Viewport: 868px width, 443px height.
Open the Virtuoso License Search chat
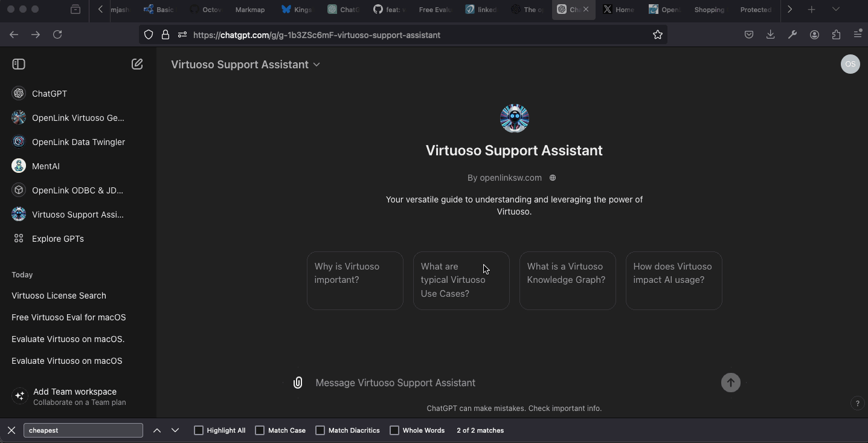click(59, 296)
